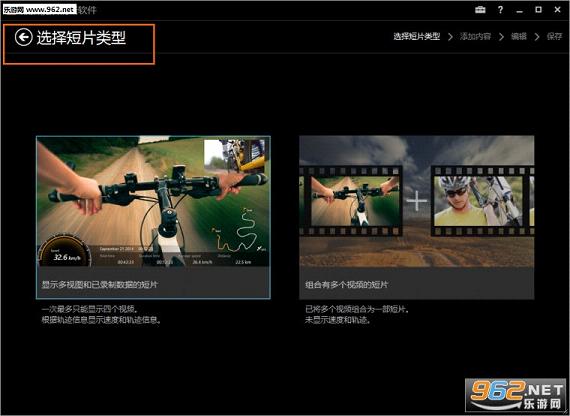Go to the 添加内容 breadcrumb step
Image resolution: width=570 pixels, height=416 pixels.
pyautogui.click(x=475, y=36)
